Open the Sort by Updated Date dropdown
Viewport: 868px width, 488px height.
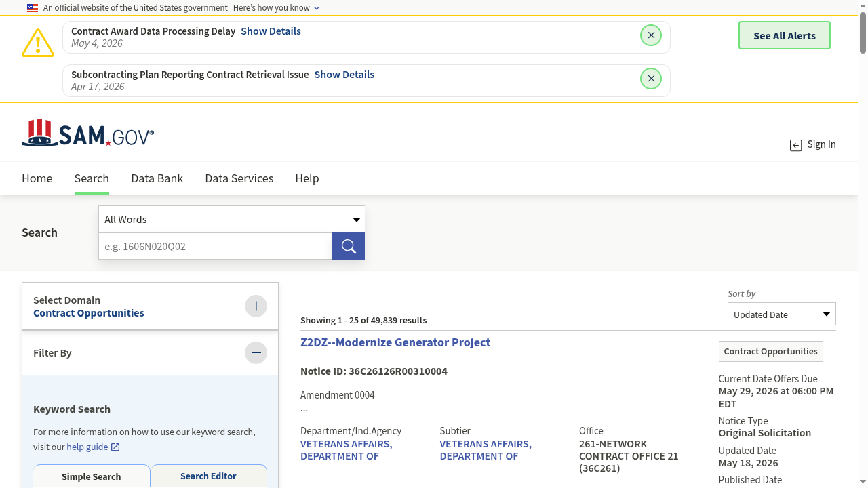pyautogui.click(x=782, y=314)
